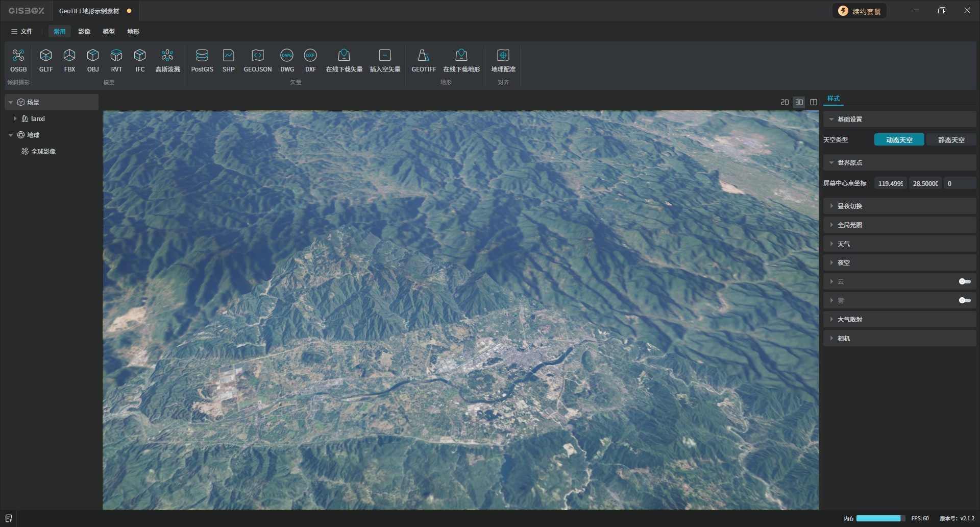The image size is (980, 527).
Task: Click the longitude field showing 119.499
Action: point(890,183)
